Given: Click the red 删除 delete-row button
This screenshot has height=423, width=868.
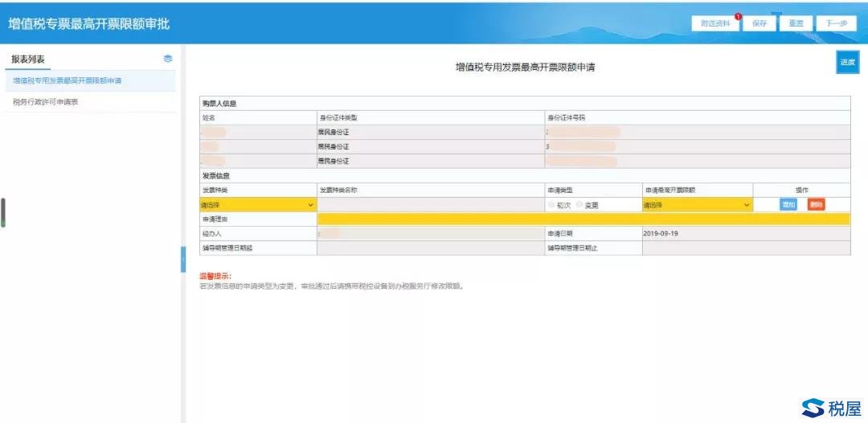Looking at the screenshot, I should 816,205.
